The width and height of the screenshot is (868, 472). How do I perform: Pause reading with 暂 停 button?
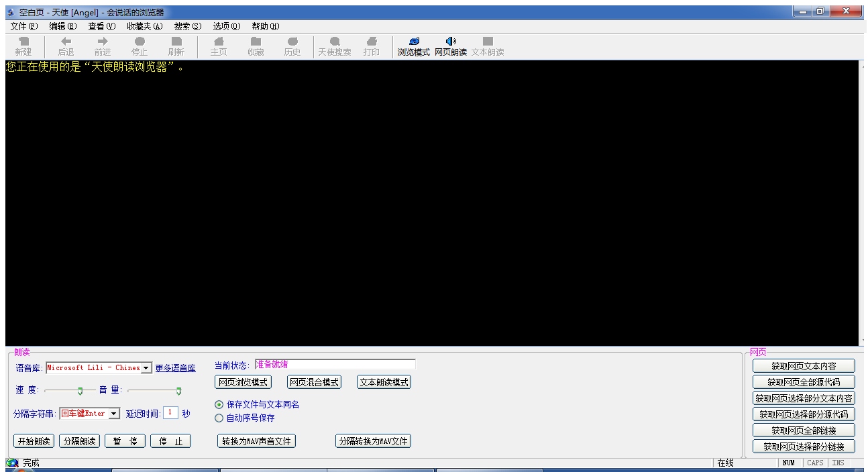pos(125,441)
